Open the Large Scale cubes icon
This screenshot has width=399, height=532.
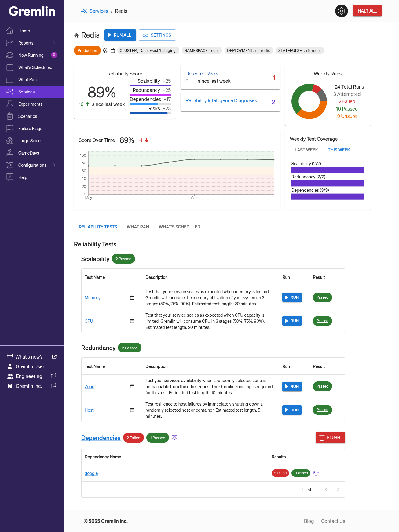10,140
